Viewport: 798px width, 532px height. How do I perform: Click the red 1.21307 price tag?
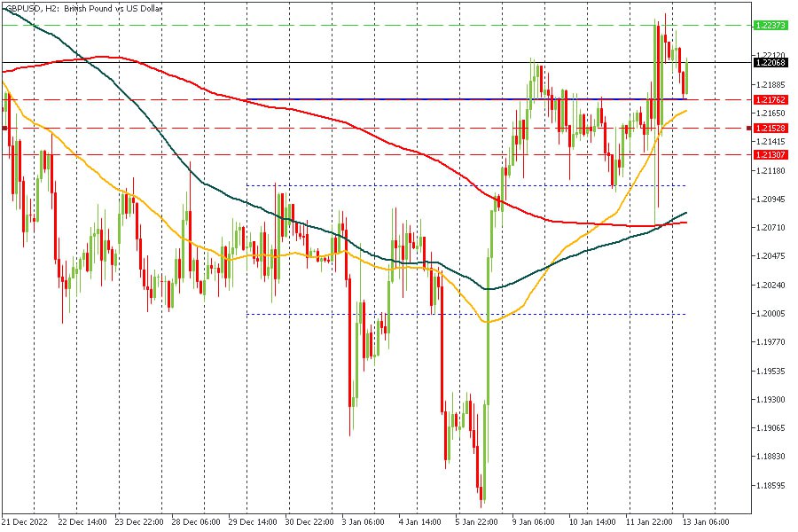pyautogui.click(x=770, y=155)
